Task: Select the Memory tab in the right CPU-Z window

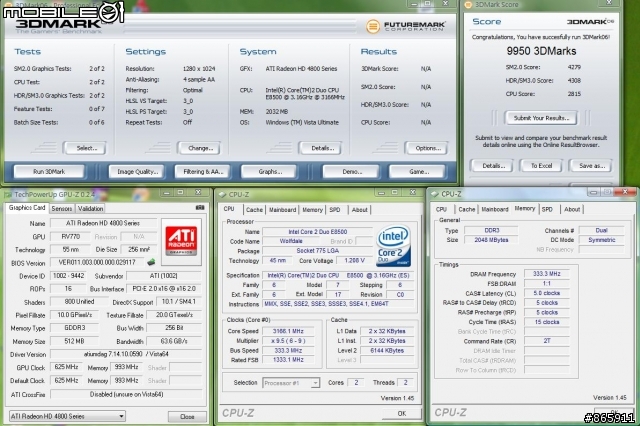Action: point(525,209)
